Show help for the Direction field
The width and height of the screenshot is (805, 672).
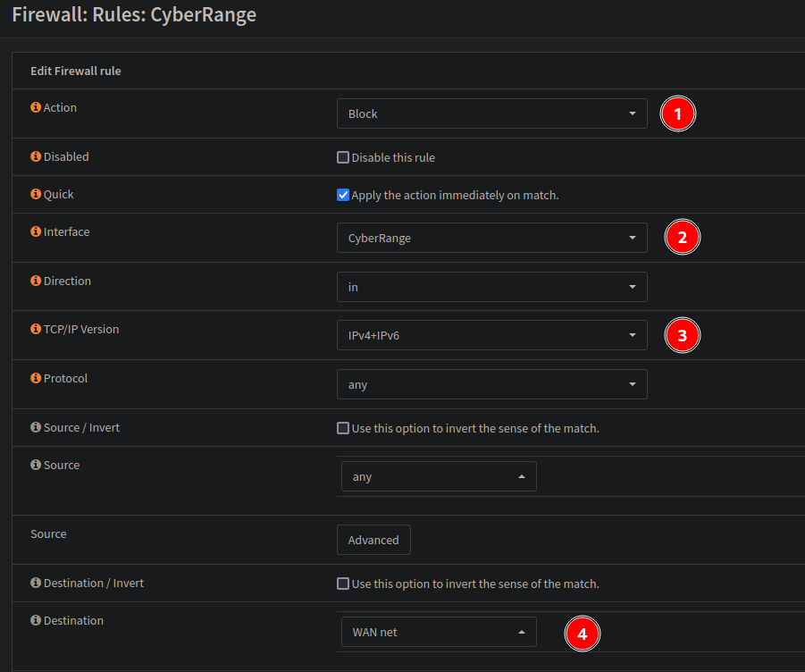[x=36, y=281]
